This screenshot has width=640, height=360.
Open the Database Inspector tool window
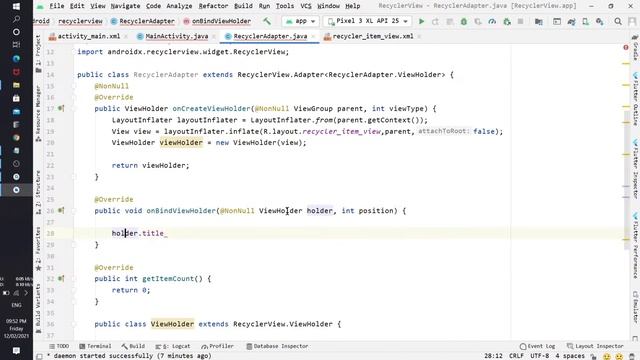coord(277,346)
